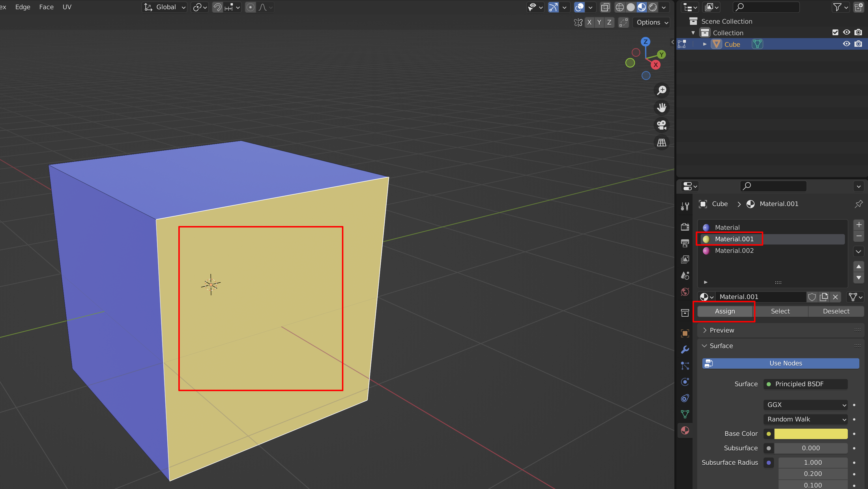Open the Object properties orange square icon
868x489 pixels.
coord(685,333)
